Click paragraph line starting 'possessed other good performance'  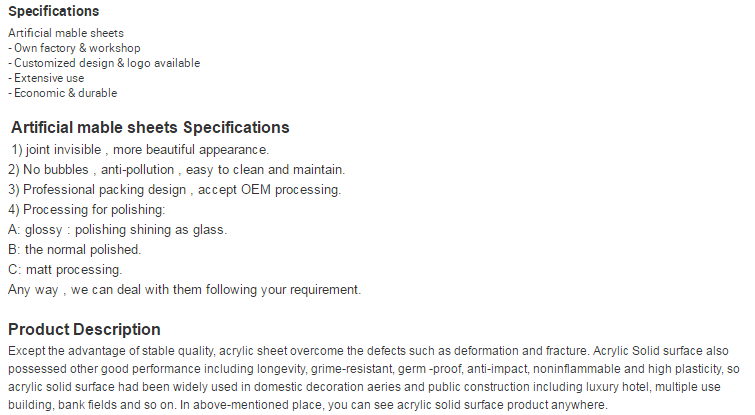point(374,369)
